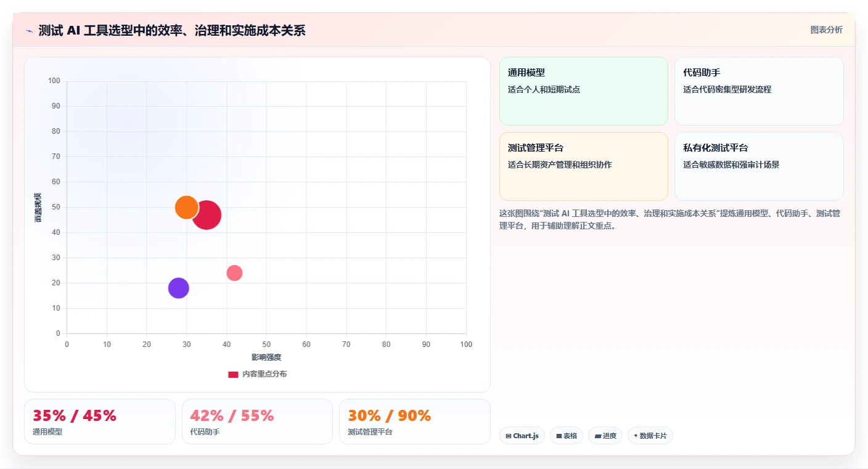Toggle the 内容重点分布 legend item
The image size is (868, 469).
[257, 374]
